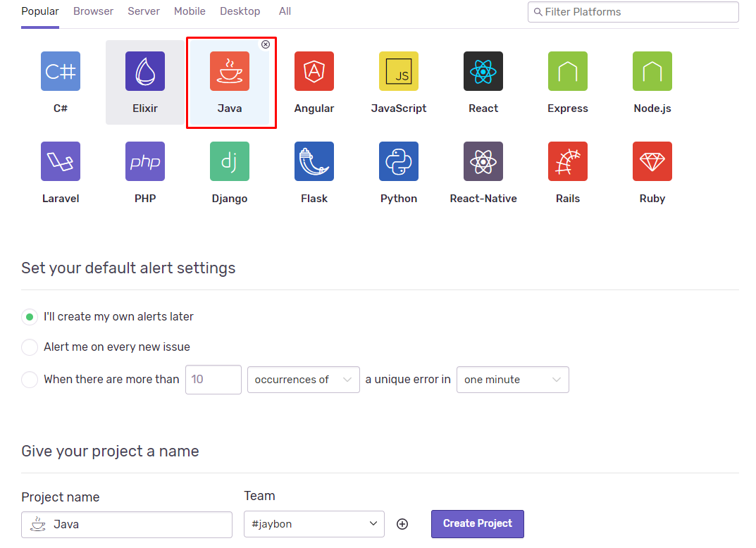Viewport: 756px width, 548px height.
Task: Switch to the All tab
Action: click(285, 11)
